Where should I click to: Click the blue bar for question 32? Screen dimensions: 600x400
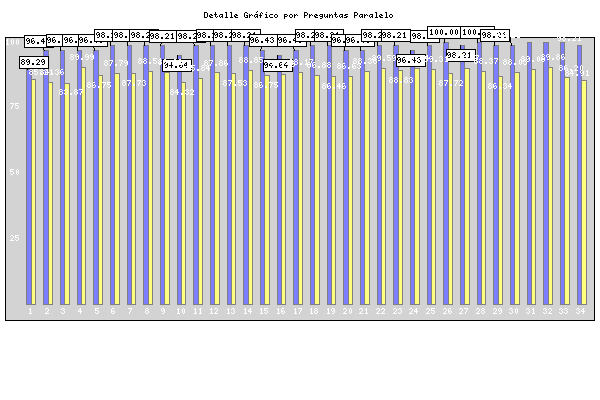pos(546,173)
